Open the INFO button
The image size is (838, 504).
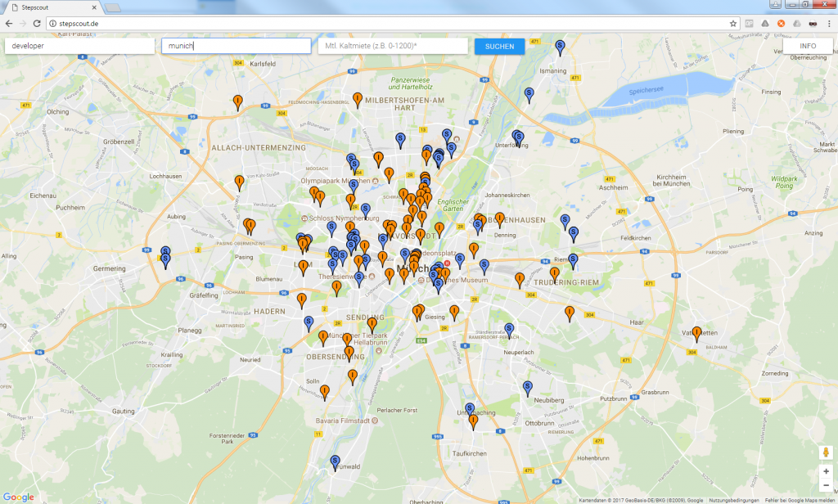click(808, 46)
